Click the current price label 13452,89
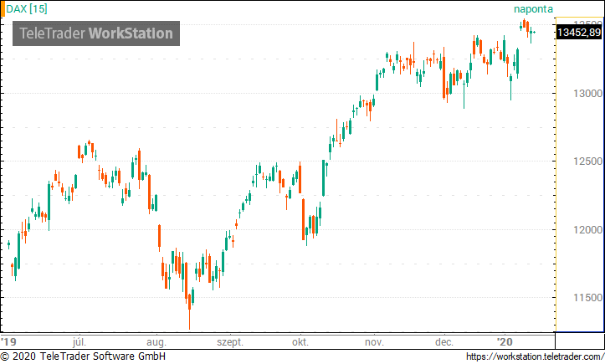 point(579,32)
